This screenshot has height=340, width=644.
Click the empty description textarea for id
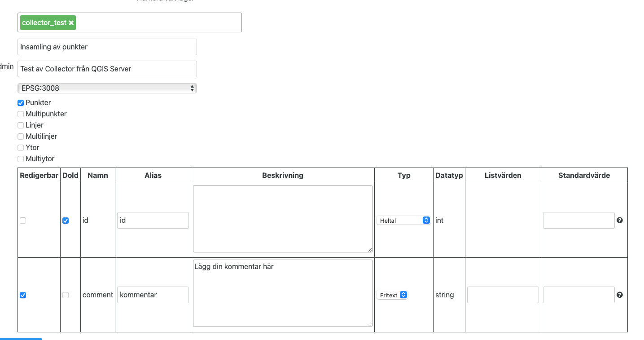[283, 219]
